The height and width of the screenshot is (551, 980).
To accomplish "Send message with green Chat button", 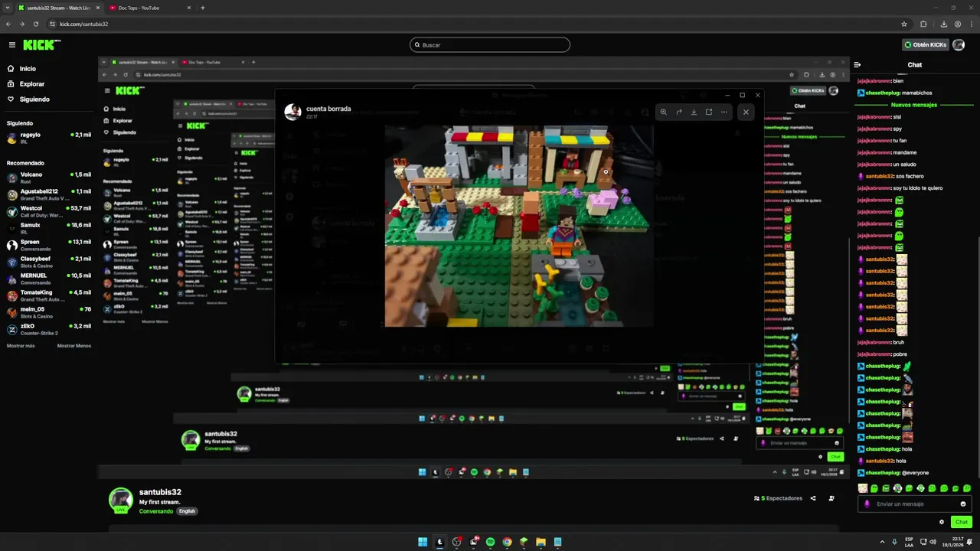I will point(962,522).
